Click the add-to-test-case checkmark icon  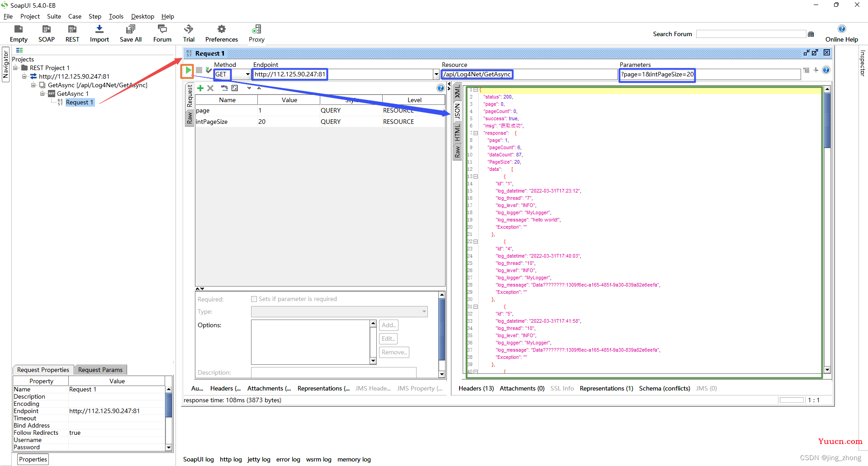pos(208,70)
